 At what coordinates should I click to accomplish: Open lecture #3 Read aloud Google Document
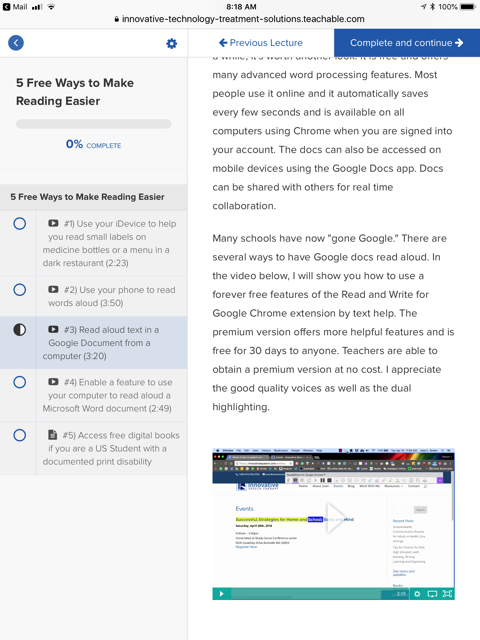point(101,343)
